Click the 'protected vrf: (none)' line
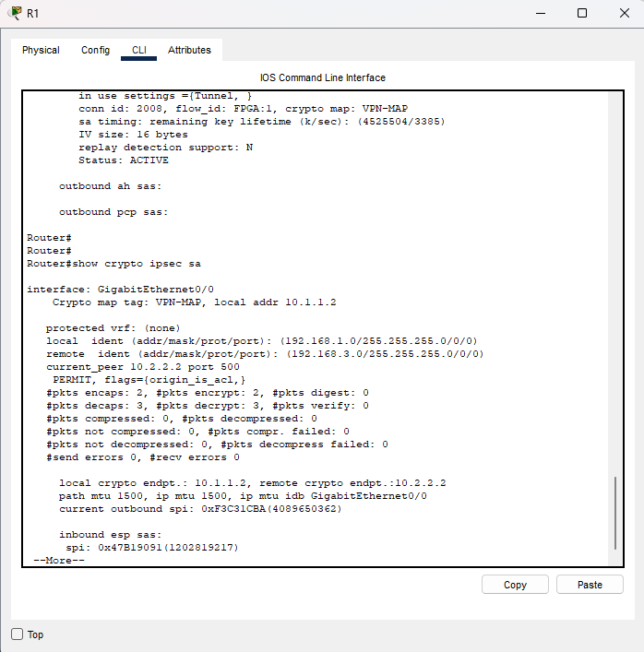 click(113, 328)
